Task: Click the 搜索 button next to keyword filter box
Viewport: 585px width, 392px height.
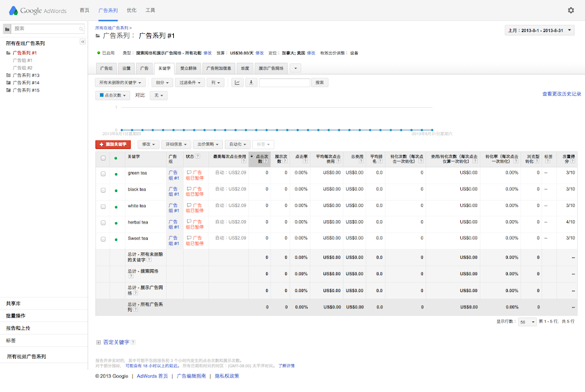Action: pyautogui.click(x=320, y=82)
